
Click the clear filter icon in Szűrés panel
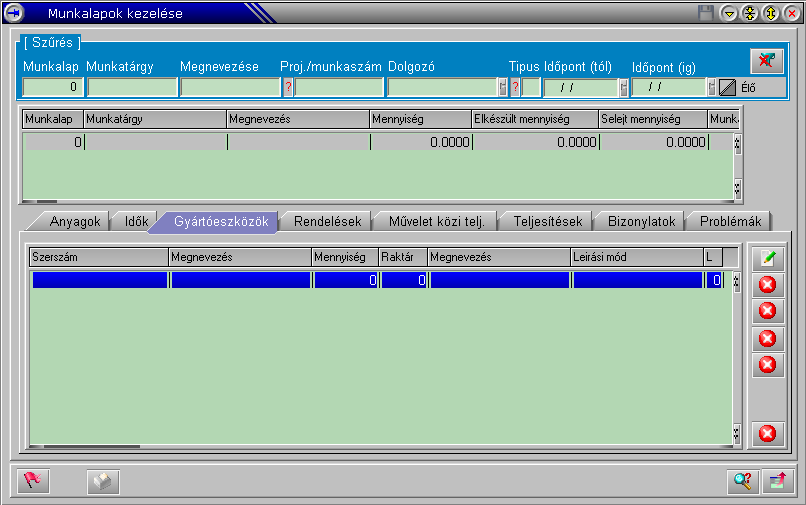pyautogui.click(x=766, y=60)
